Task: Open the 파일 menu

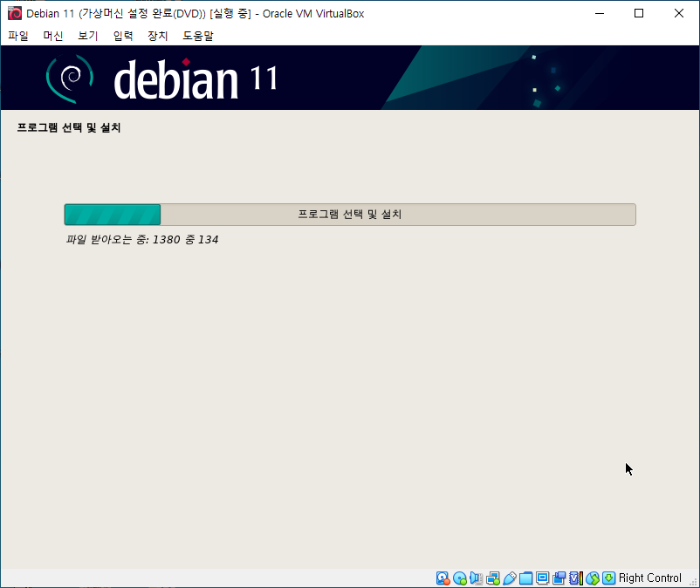Action: (18, 36)
